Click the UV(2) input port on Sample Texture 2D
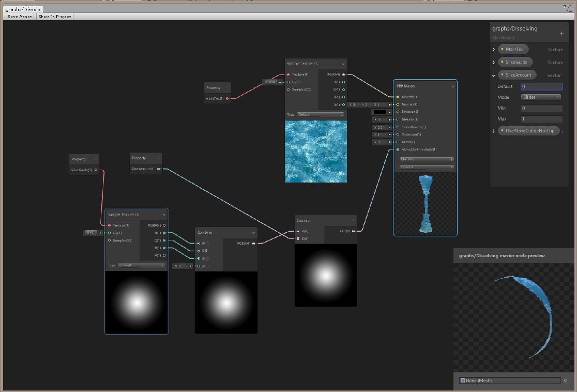The image size is (577, 392). coord(109,233)
